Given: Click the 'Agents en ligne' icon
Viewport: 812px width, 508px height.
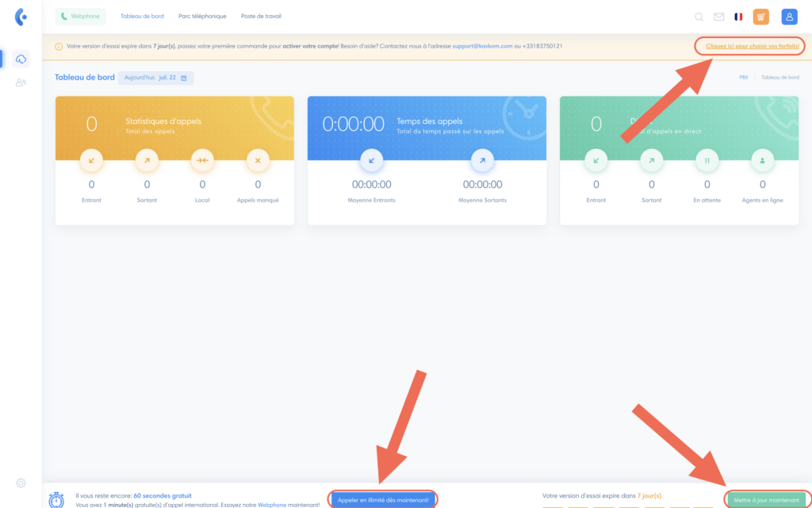Looking at the screenshot, I should pyautogui.click(x=763, y=160).
